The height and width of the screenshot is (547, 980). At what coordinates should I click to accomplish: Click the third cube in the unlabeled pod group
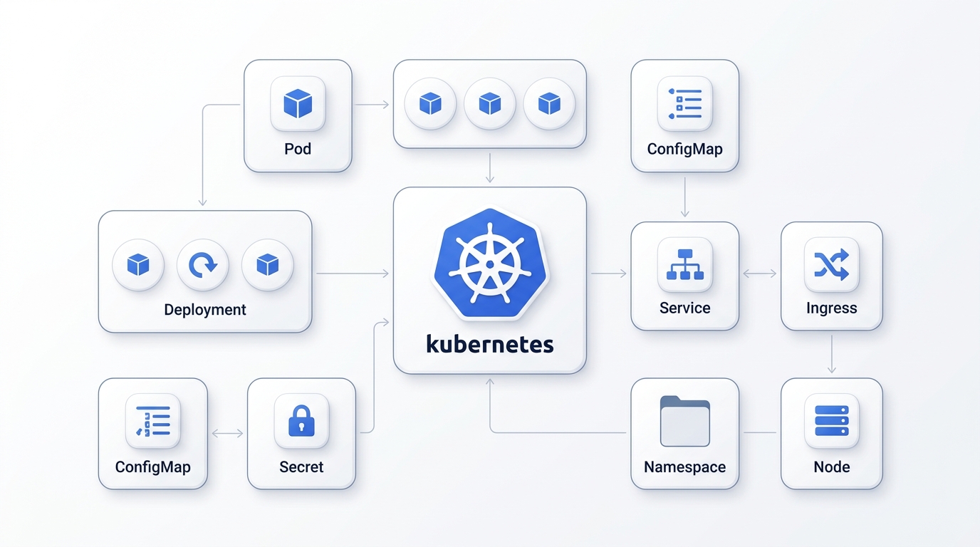[549, 104]
